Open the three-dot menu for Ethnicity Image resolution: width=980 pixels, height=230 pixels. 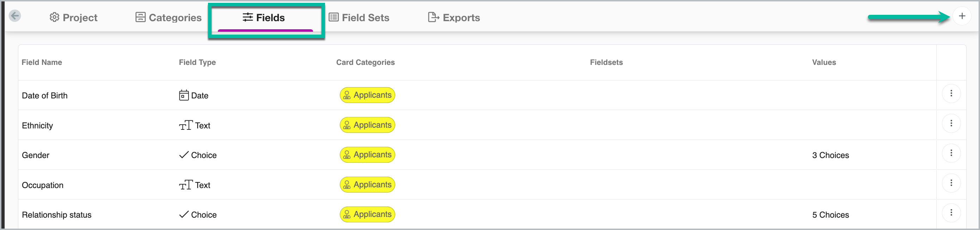951,123
